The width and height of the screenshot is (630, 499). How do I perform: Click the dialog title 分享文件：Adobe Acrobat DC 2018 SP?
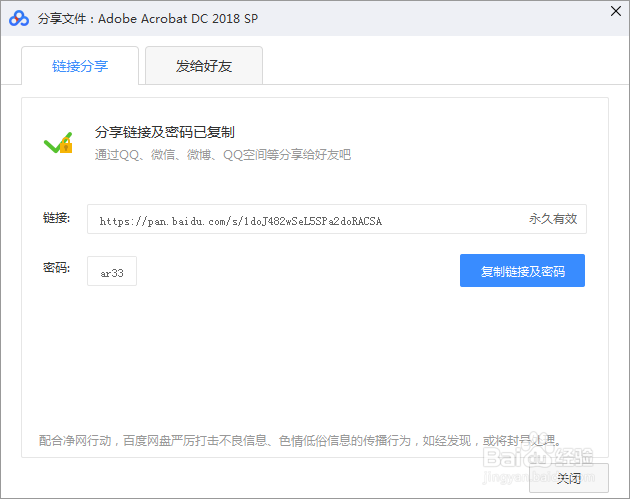pyautogui.click(x=148, y=18)
